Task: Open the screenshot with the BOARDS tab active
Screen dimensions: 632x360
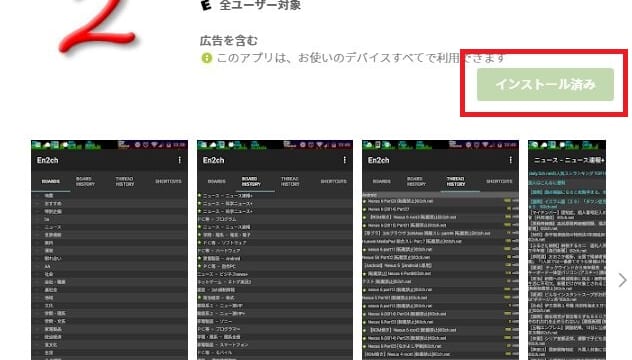Action: pos(109,250)
